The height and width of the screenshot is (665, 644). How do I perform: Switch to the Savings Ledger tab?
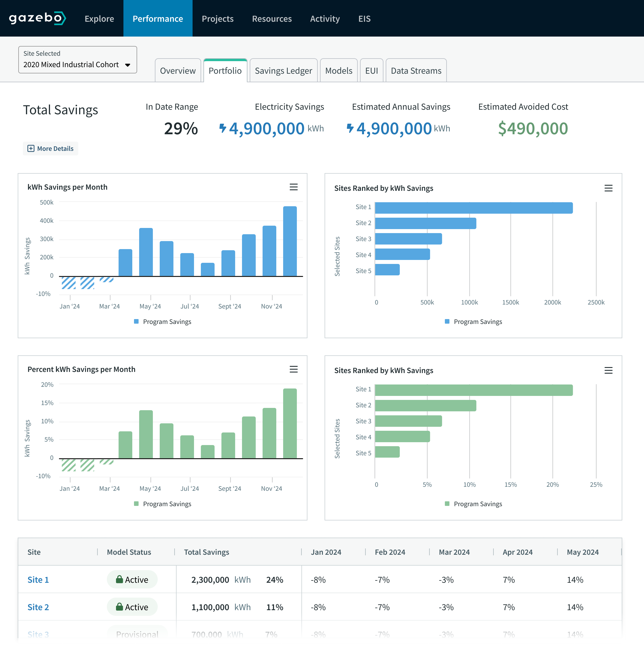(x=283, y=71)
